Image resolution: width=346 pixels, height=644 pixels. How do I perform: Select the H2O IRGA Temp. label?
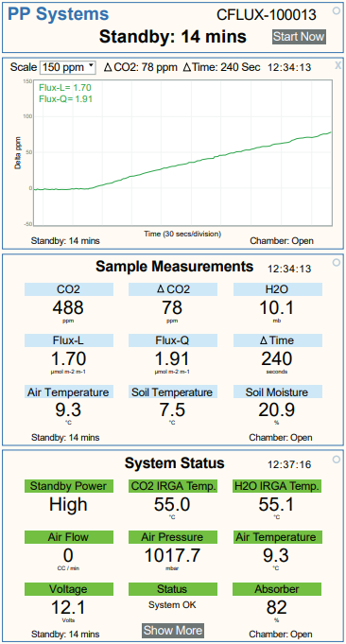pyautogui.click(x=277, y=486)
